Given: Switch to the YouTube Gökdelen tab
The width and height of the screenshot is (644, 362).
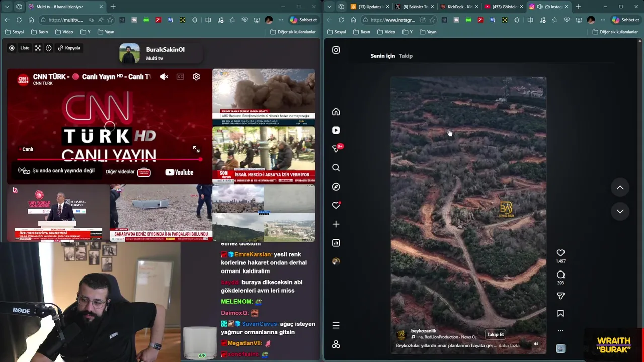Looking at the screenshot, I should [x=503, y=7].
